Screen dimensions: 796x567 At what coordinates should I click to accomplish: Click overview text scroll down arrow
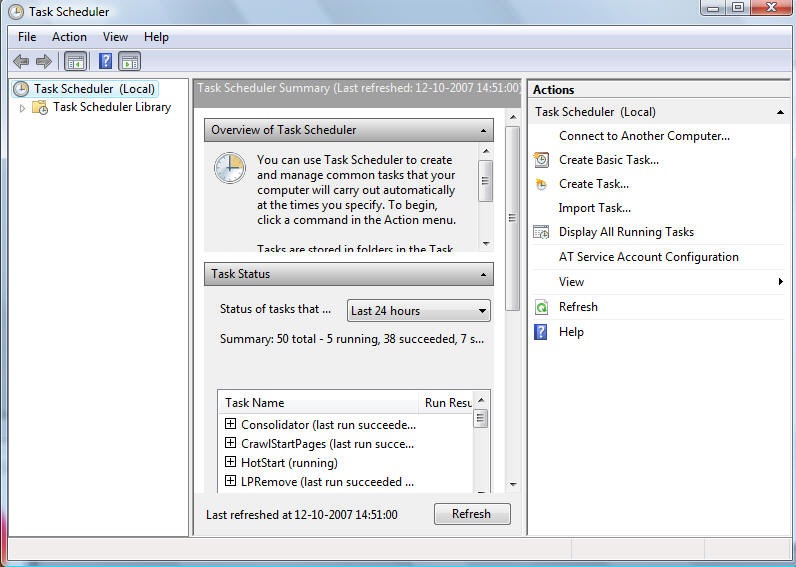486,244
